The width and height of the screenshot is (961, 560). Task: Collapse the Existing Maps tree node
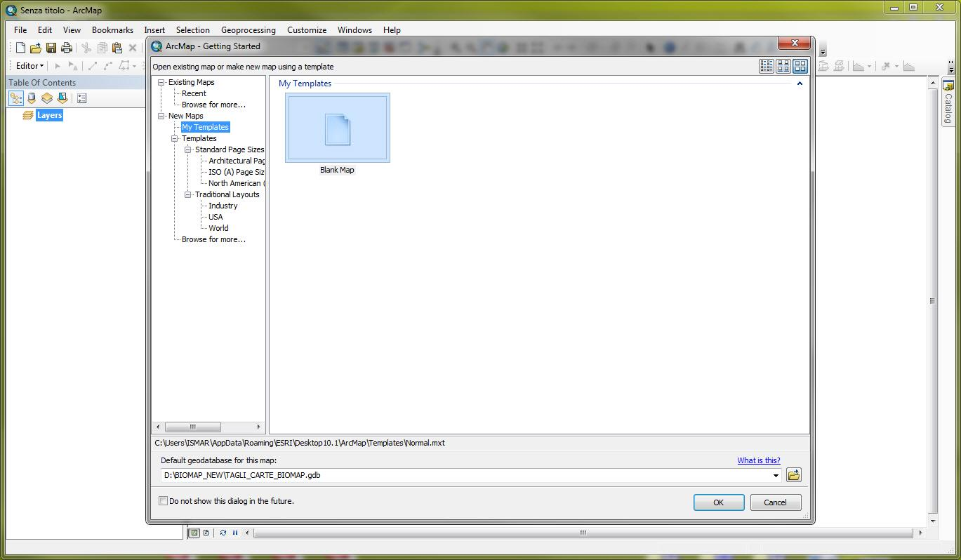[161, 82]
